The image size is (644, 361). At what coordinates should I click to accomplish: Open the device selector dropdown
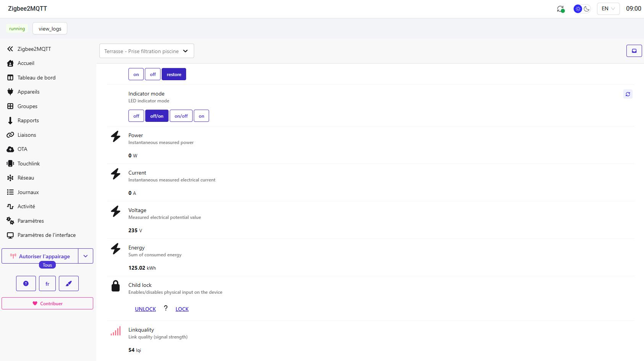point(146,51)
